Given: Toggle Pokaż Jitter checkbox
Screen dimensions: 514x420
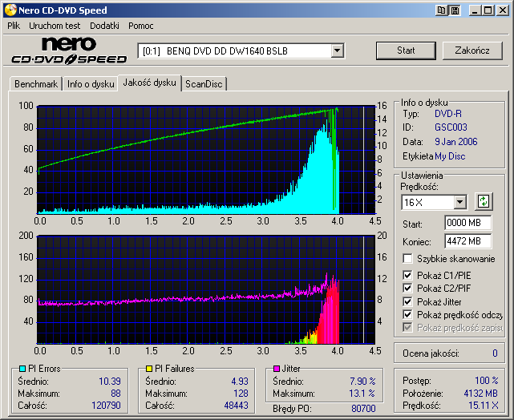Looking at the screenshot, I should pyautogui.click(x=407, y=301).
